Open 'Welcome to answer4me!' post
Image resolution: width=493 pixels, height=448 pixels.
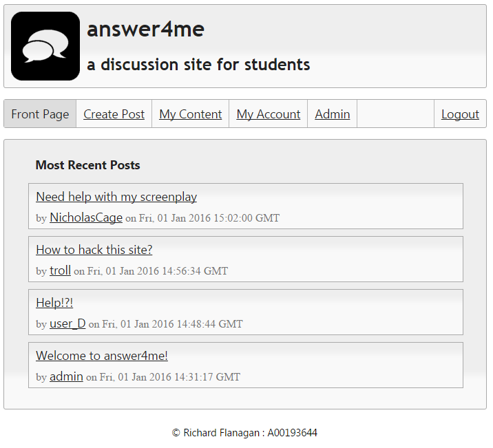coord(102,356)
